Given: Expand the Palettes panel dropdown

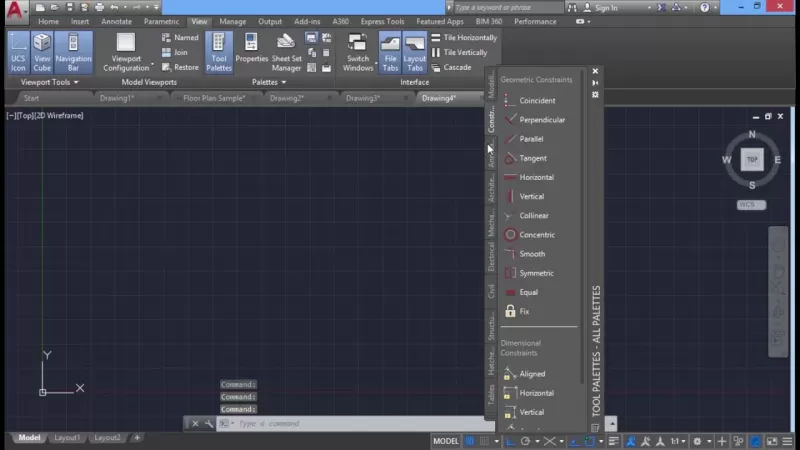Looking at the screenshot, I should point(269,82).
